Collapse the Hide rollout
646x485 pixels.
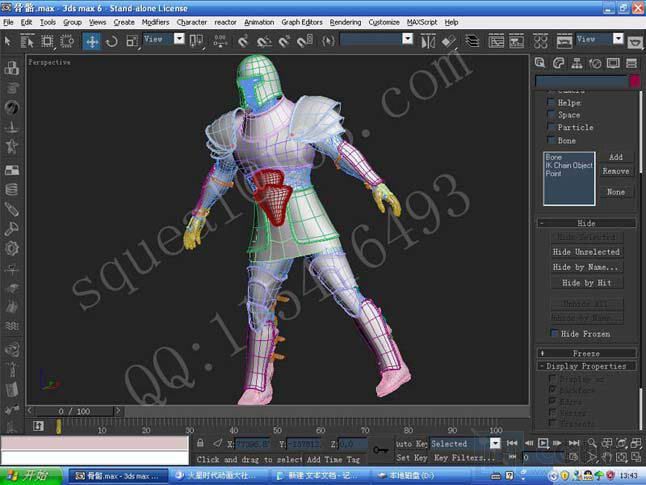coord(586,223)
